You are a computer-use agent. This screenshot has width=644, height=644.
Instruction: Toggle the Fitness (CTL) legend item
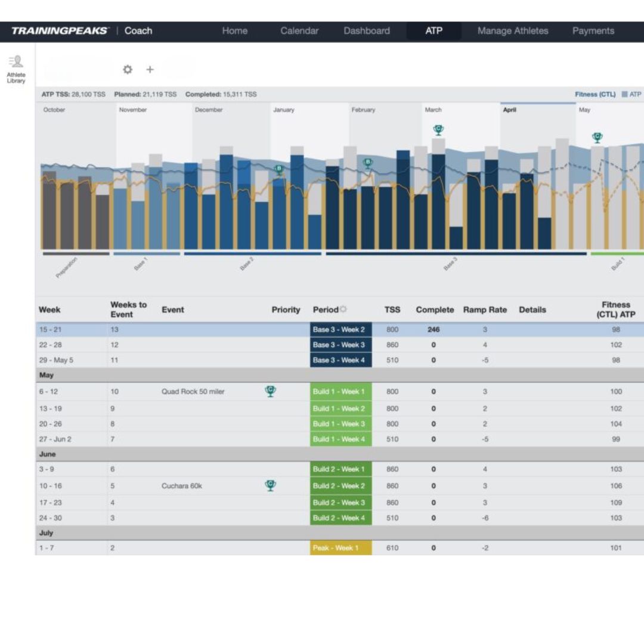click(x=595, y=94)
